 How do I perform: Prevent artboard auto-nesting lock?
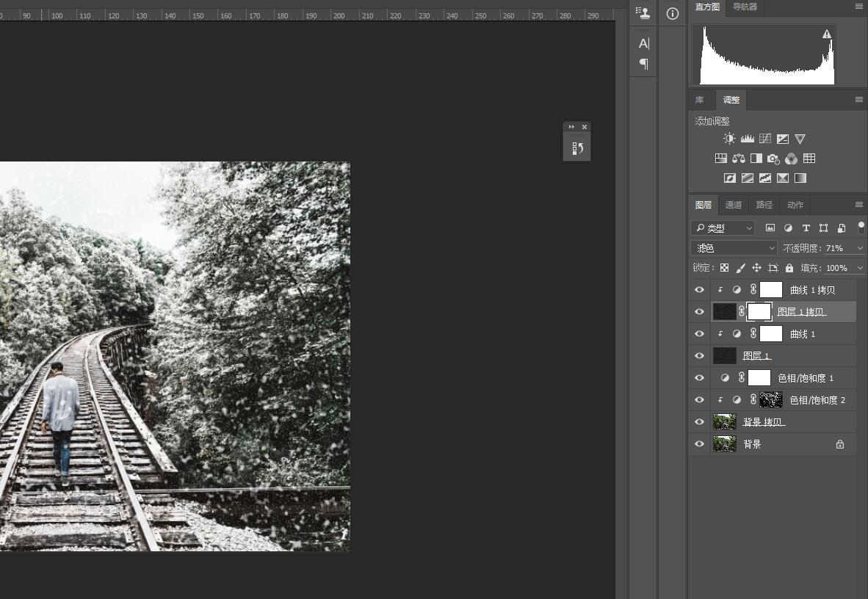click(773, 268)
